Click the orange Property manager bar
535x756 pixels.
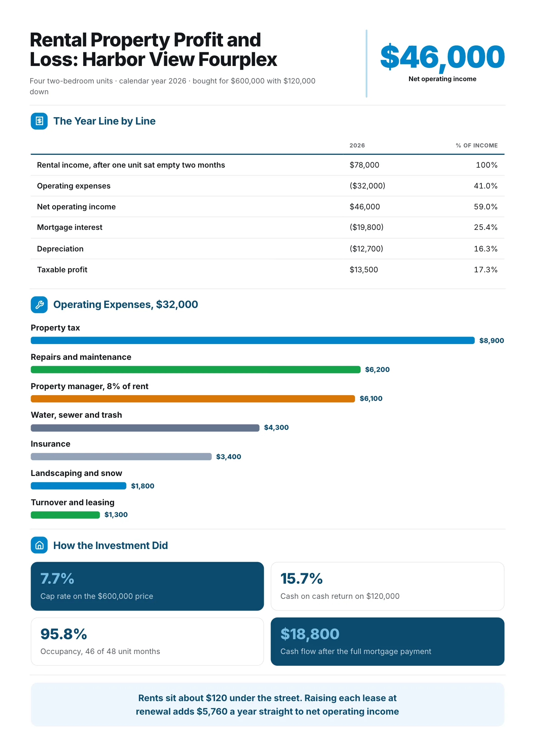193,399
